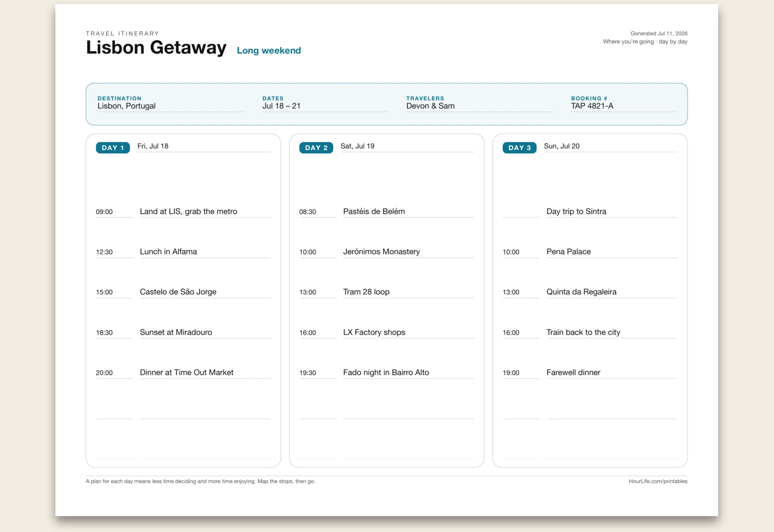Screen dimensions: 774x532
Task: Click the TRAVEL ITINERARY header label
Action: point(122,33)
